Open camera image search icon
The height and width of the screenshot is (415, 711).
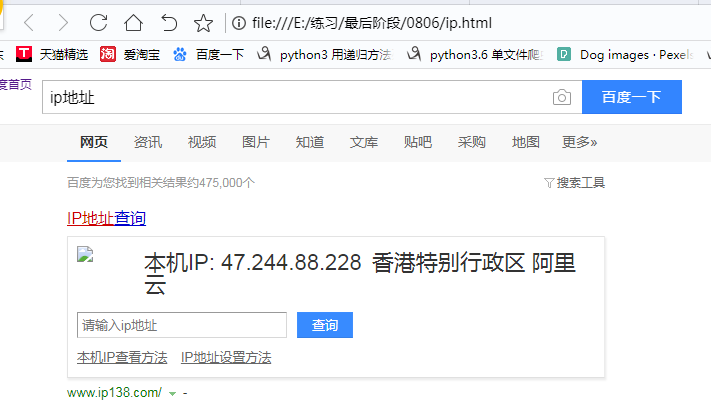(x=562, y=97)
